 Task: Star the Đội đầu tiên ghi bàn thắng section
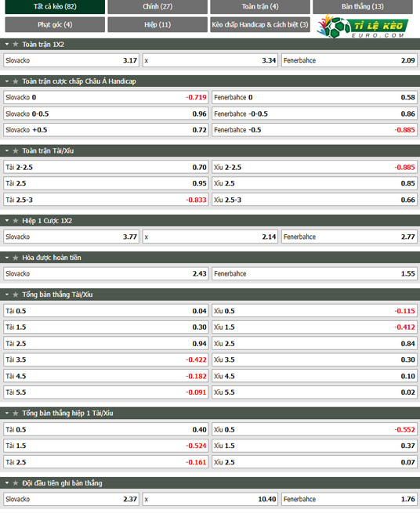click(x=16, y=483)
